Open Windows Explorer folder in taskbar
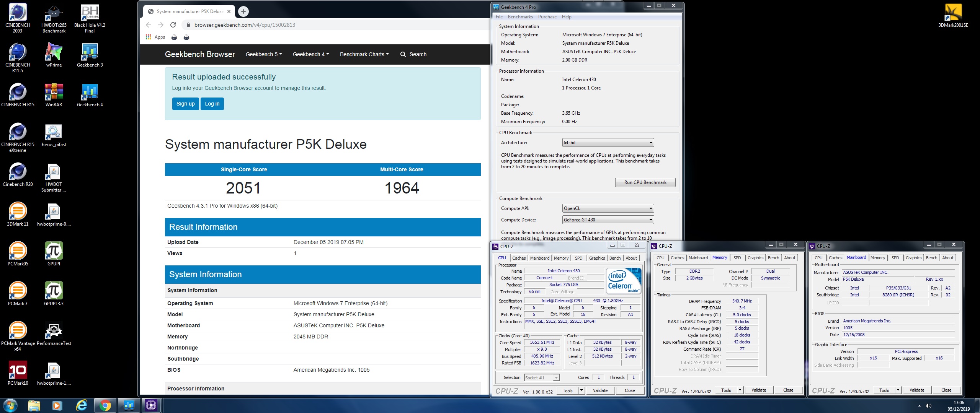 click(x=34, y=405)
